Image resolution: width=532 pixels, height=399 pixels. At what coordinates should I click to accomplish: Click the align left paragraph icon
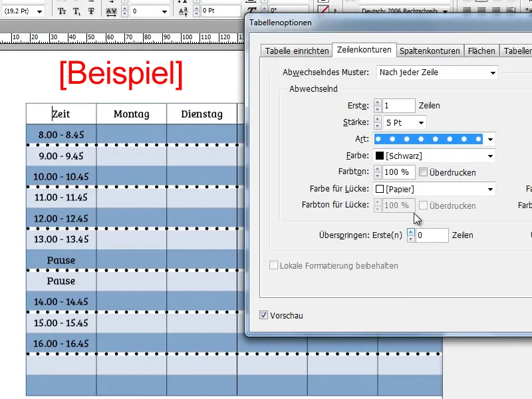(467, 10)
